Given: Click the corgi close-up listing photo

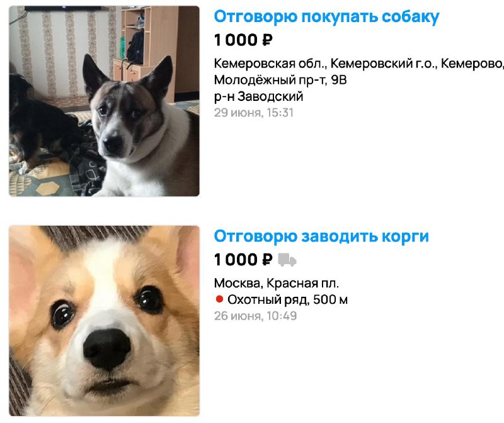Looking at the screenshot, I should point(104,321).
